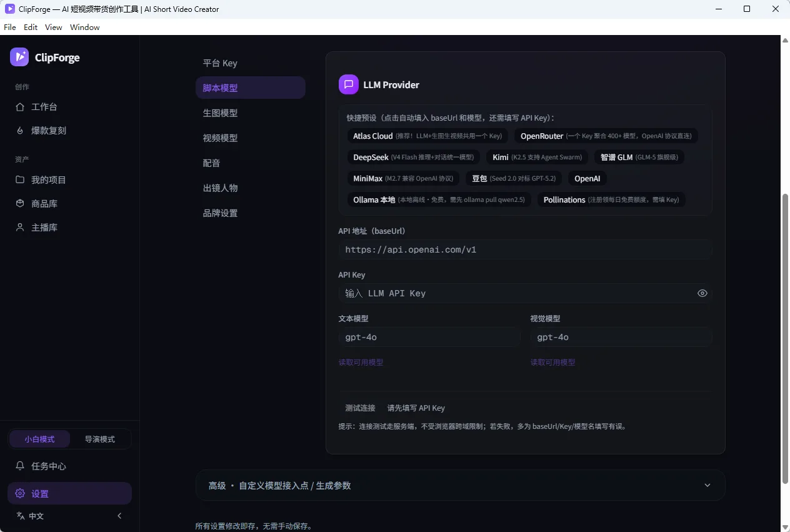Open 工作台 in the sidebar
Image resolution: width=790 pixels, height=532 pixels.
[x=70, y=107]
